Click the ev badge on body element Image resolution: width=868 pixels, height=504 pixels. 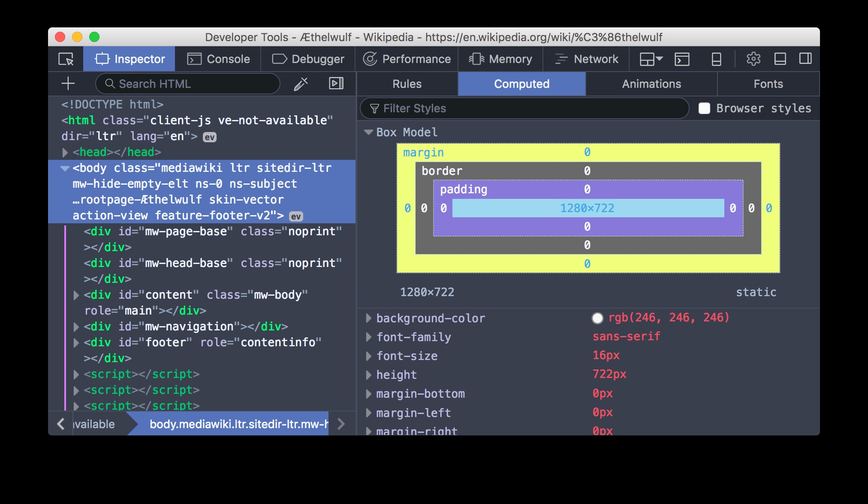pyautogui.click(x=296, y=216)
